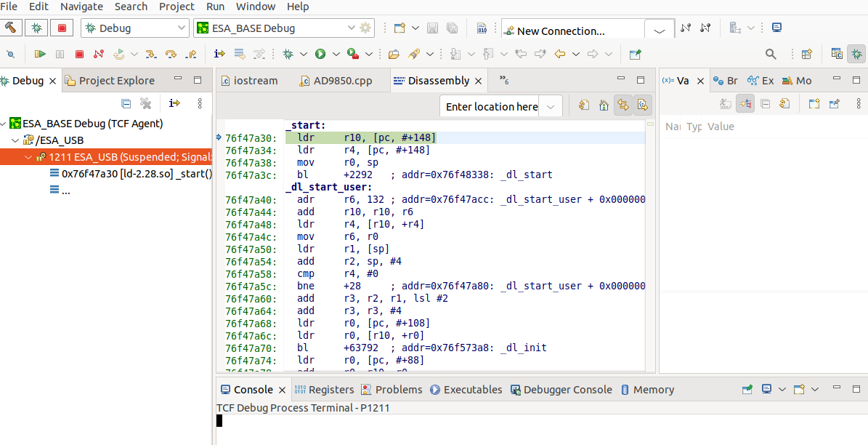The width and height of the screenshot is (868, 445).
Task: Click the green Run button
Action: pos(320,54)
